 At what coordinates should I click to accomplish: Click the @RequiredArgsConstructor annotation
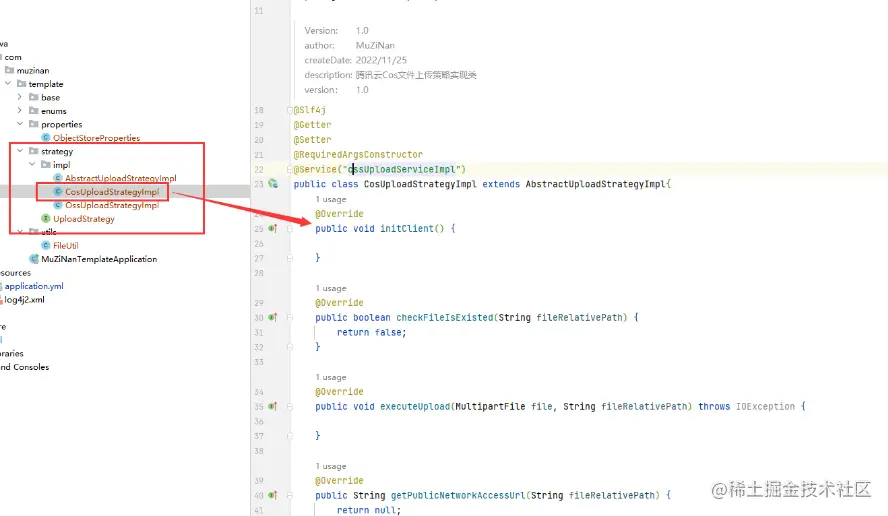[x=358, y=154]
